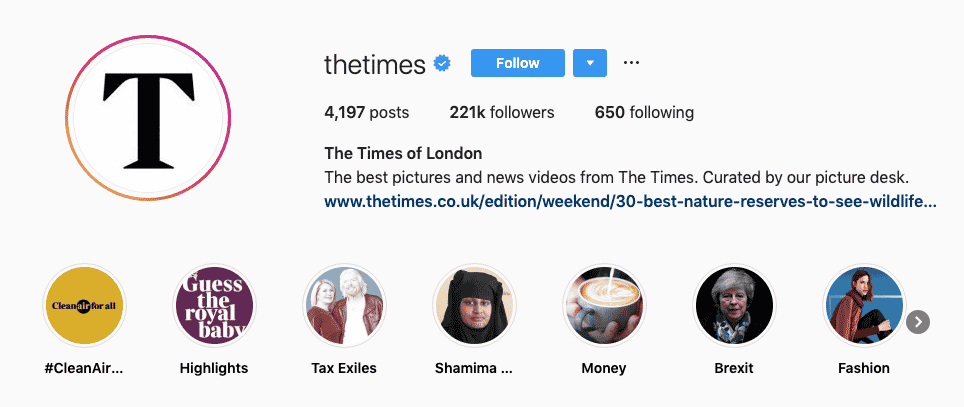Open the Guess the royal baby highlight

click(x=215, y=306)
